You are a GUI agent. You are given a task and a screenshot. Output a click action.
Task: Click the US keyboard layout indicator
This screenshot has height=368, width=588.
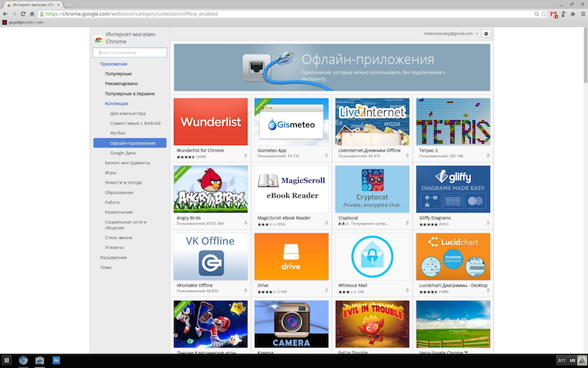coord(573,360)
